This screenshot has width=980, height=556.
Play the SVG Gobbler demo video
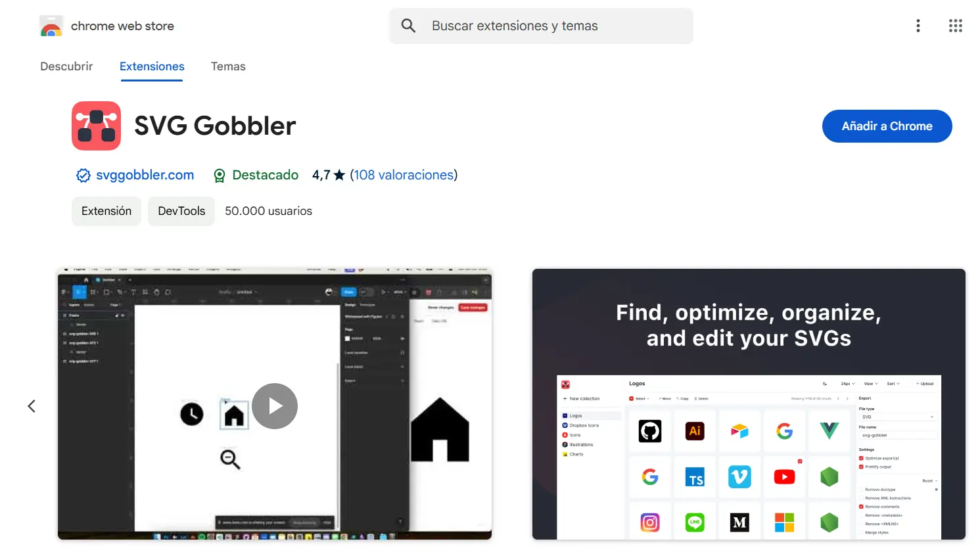pos(275,406)
